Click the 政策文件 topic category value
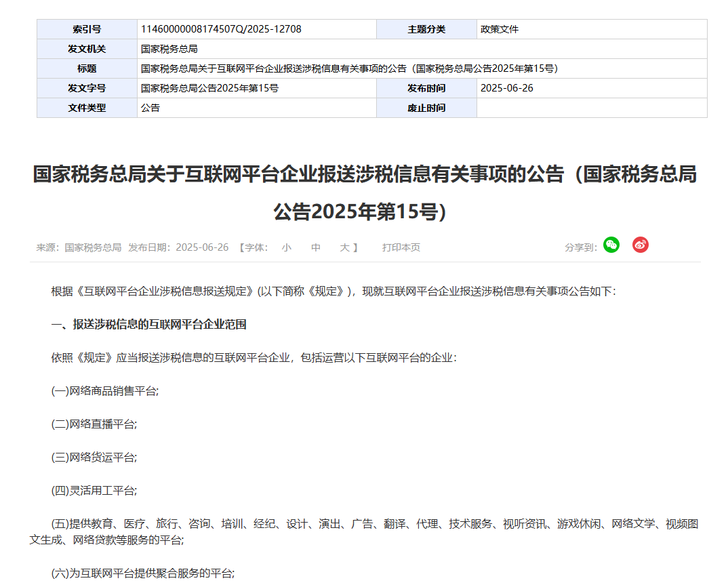Image resolution: width=728 pixels, height=587 pixels. [500, 29]
